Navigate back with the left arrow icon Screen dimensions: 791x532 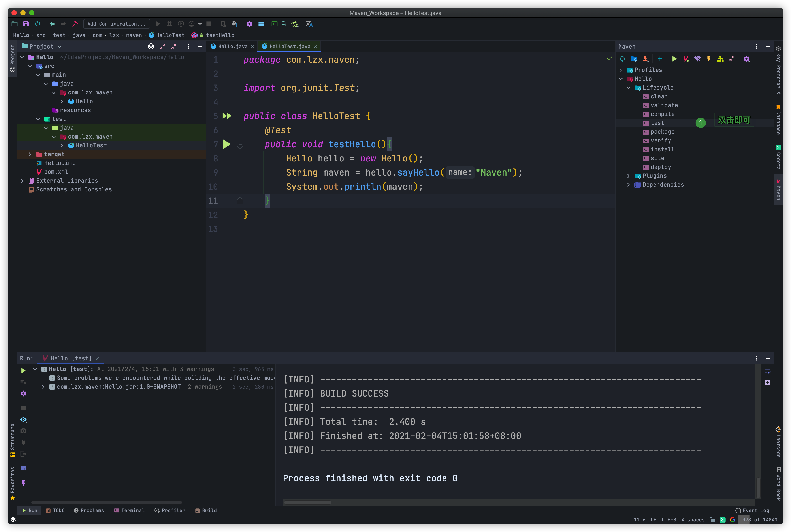[52, 24]
